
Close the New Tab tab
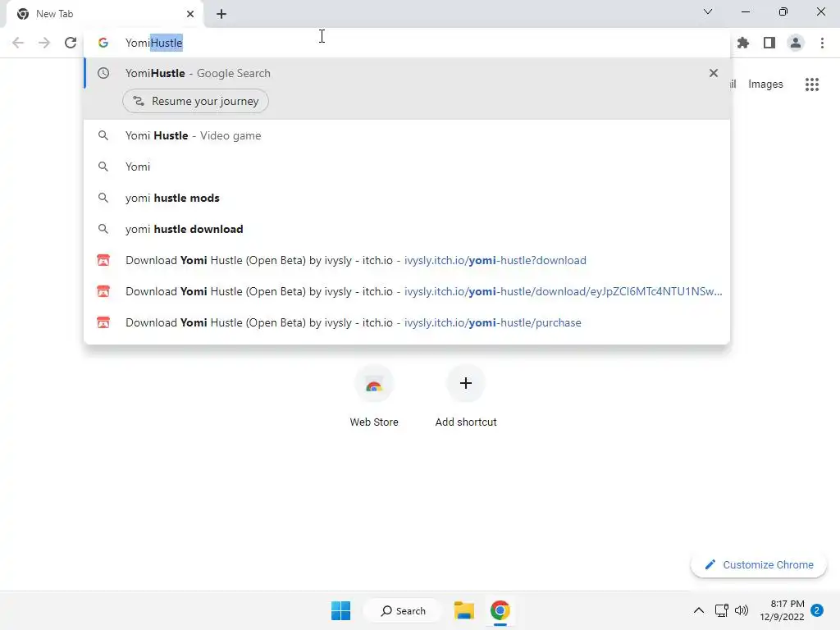(x=190, y=14)
